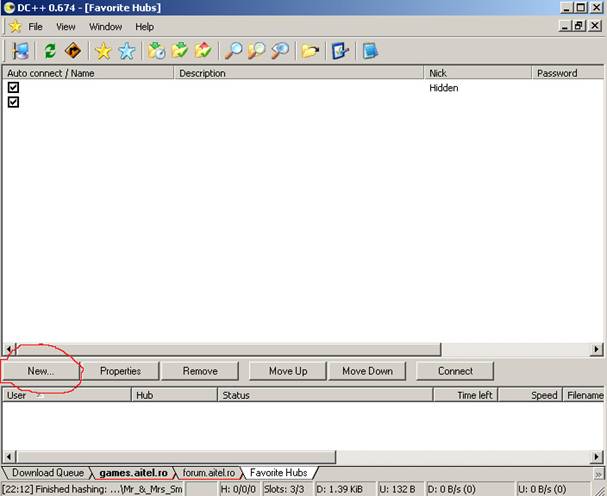Uncheck auto connect for the Hidden nick hub
Image resolution: width=607 pixels, height=496 pixels.
coord(14,88)
